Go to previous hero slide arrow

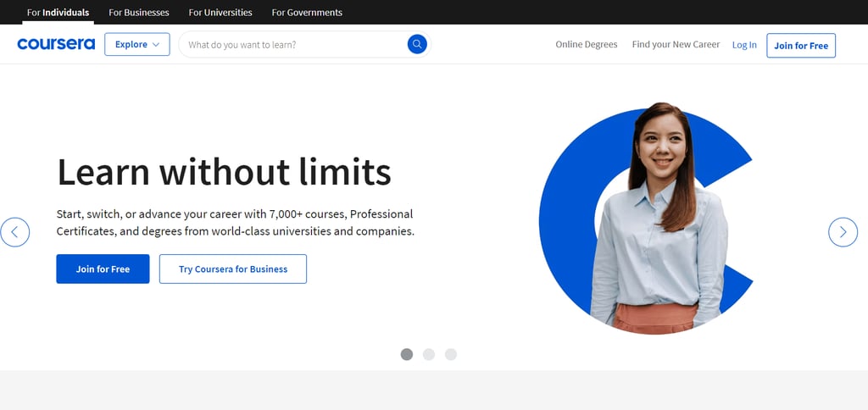point(14,232)
